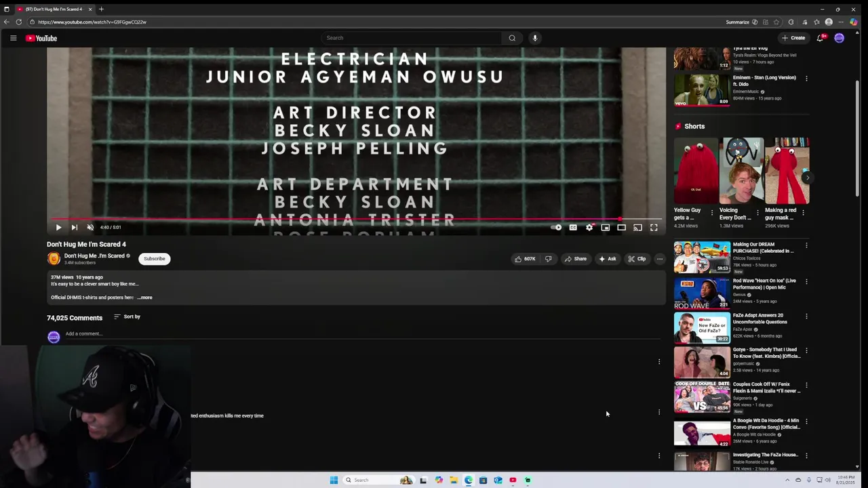Toggle the autoplay switch
This screenshot has height=488, width=868.
point(556,228)
